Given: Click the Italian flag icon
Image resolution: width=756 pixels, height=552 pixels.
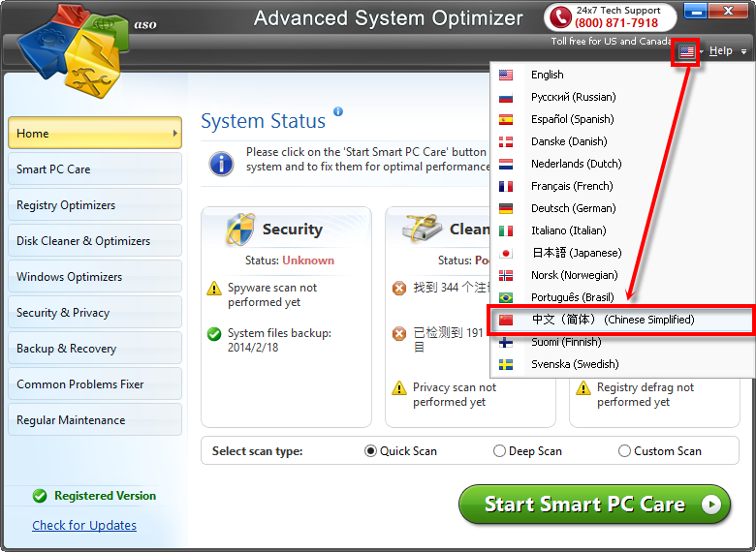Looking at the screenshot, I should 506,230.
